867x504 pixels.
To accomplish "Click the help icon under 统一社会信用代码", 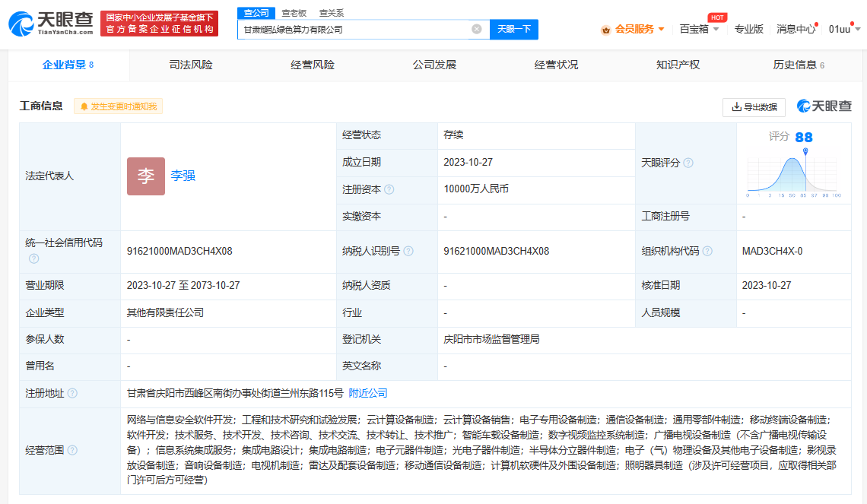I will pos(33,258).
